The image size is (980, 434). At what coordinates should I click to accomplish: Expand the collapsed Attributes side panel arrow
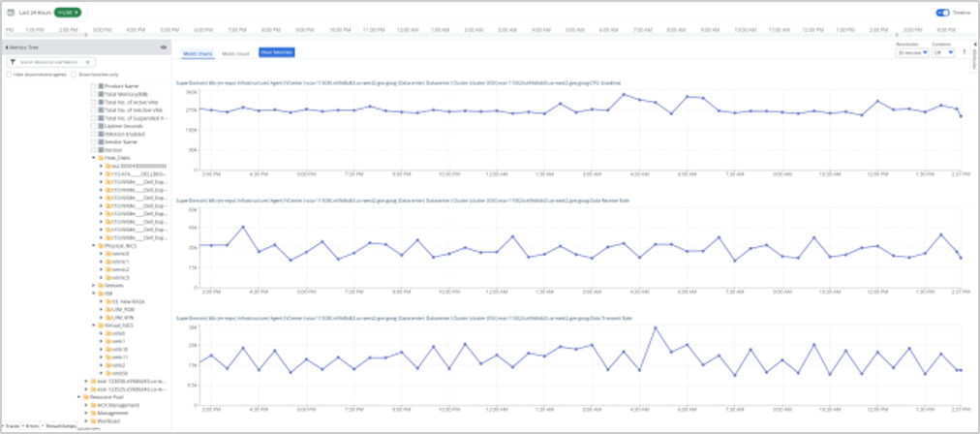(x=975, y=45)
